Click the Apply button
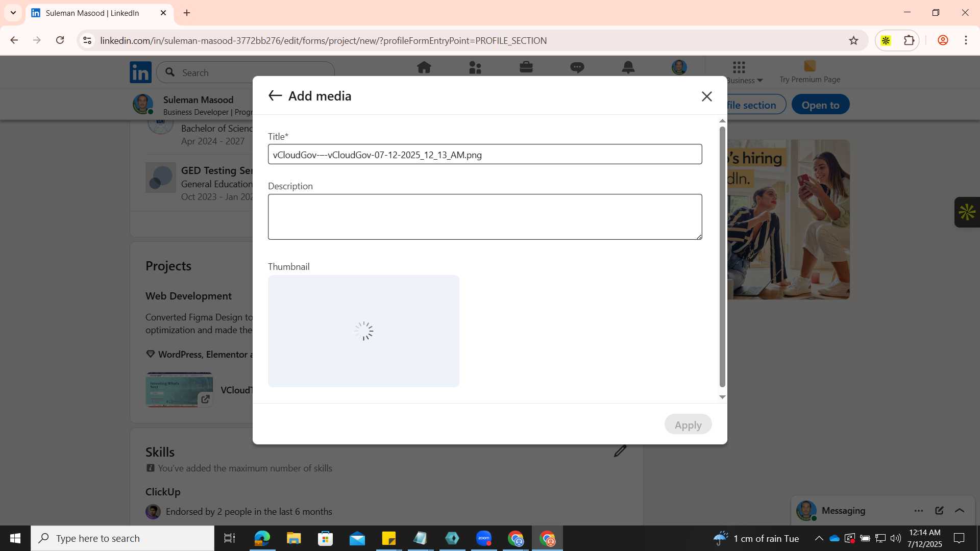The width and height of the screenshot is (980, 551). pyautogui.click(x=688, y=424)
